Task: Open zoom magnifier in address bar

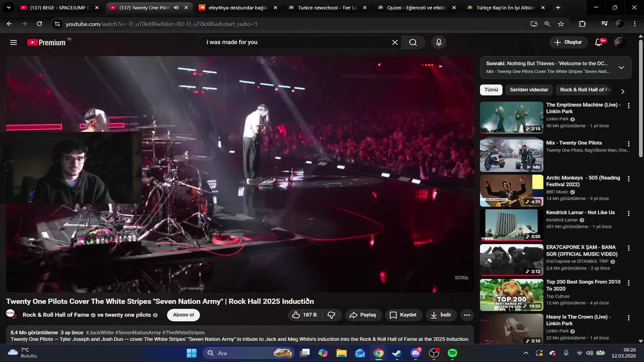Action: (x=547, y=24)
